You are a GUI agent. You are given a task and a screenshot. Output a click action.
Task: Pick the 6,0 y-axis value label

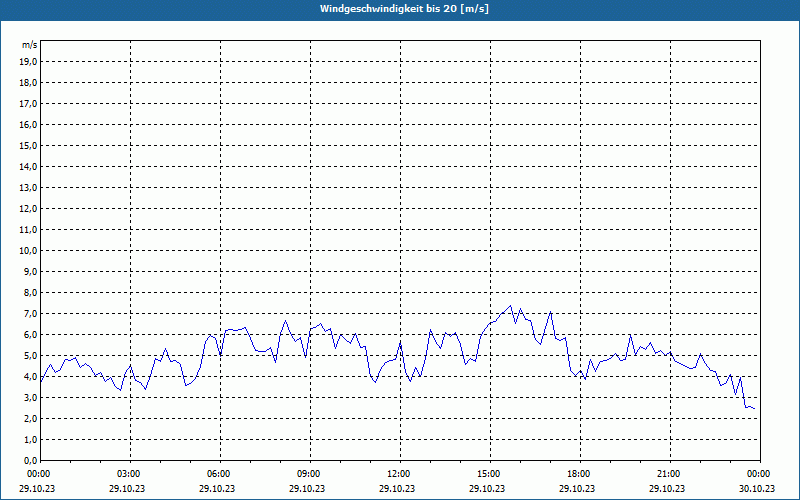click(x=31, y=335)
